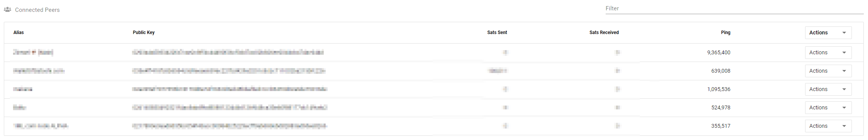Click the header Actions dropdown arrow icon

click(x=844, y=33)
